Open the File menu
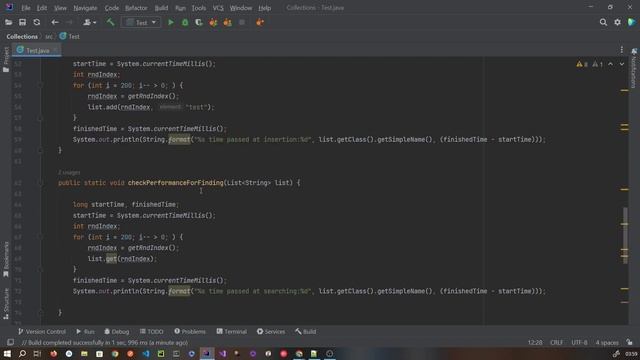Image resolution: width=640 pixels, height=360 pixels. click(x=26, y=8)
